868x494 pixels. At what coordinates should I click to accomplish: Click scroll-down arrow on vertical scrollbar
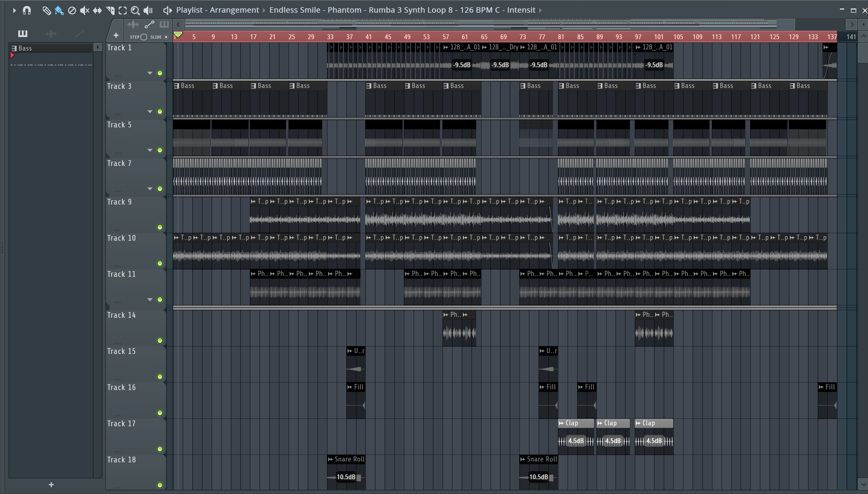[x=863, y=483]
